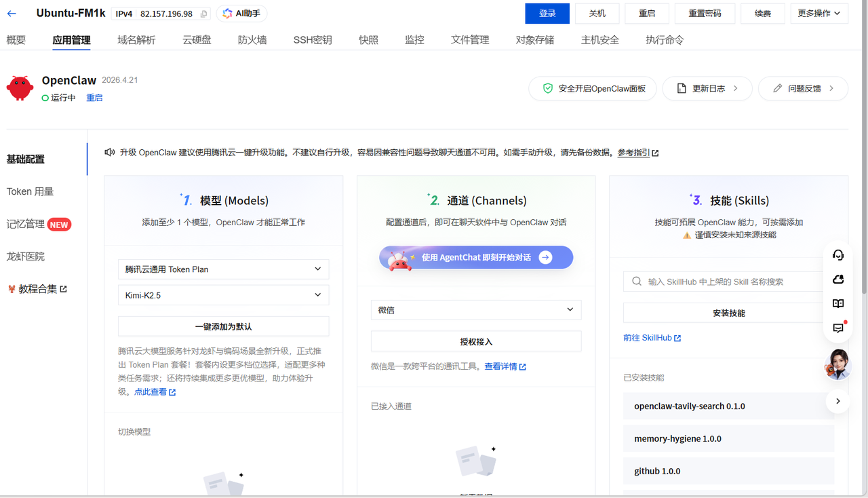Switch to the SSH密钥 tab
The image size is (868, 498).
coord(313,40)
